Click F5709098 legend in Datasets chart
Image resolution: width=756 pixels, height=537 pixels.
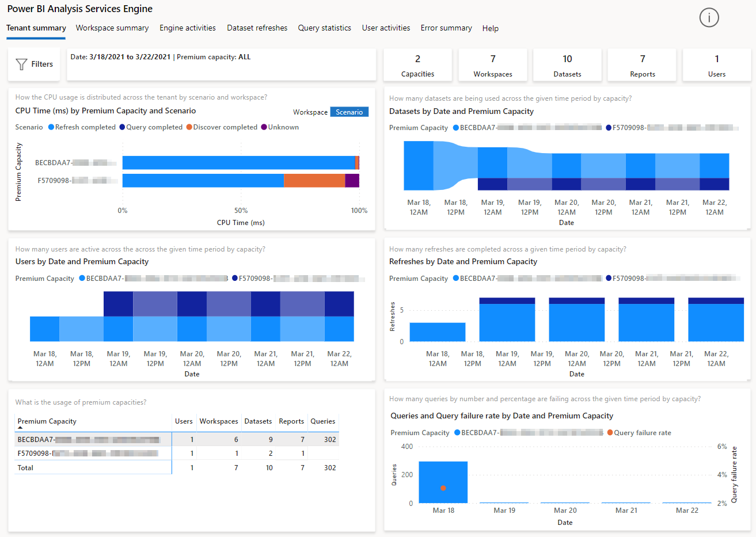[673, 128]
